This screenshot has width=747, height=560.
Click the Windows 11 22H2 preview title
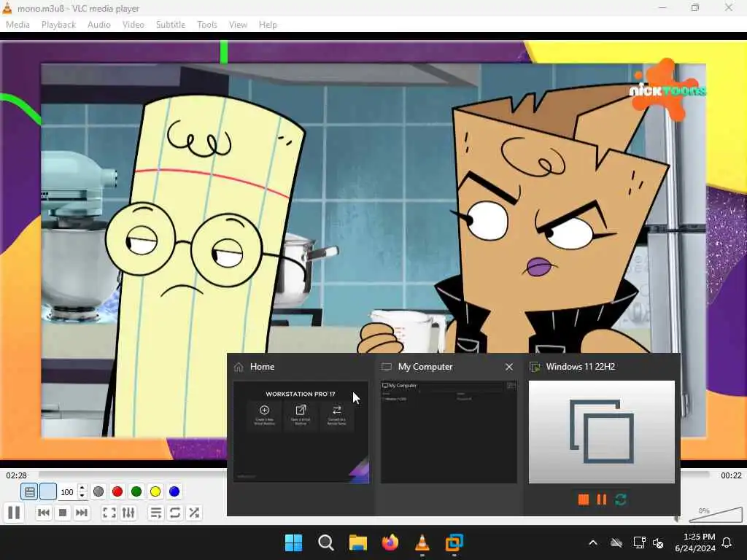(580, 367)
